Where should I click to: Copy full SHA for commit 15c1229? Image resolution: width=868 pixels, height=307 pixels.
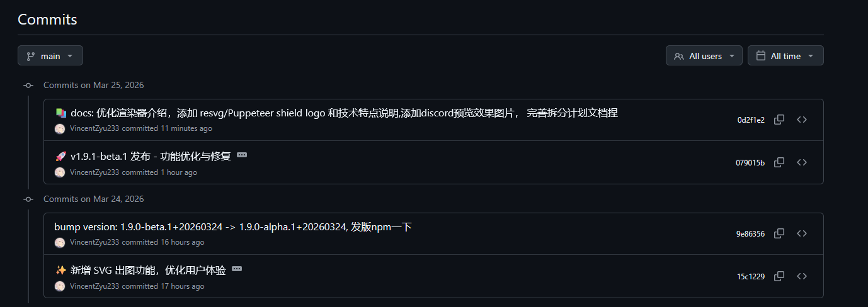pyautogui.click(x=779, y=276)
